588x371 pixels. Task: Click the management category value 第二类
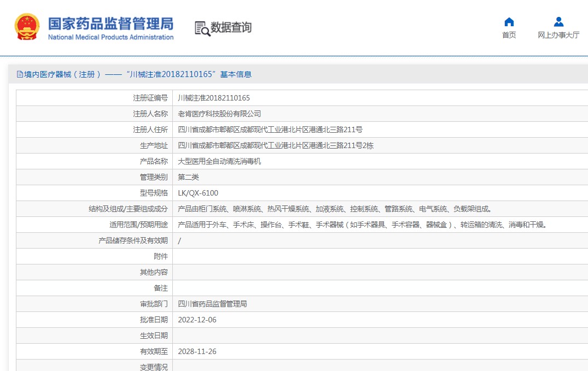pos(188,177)
